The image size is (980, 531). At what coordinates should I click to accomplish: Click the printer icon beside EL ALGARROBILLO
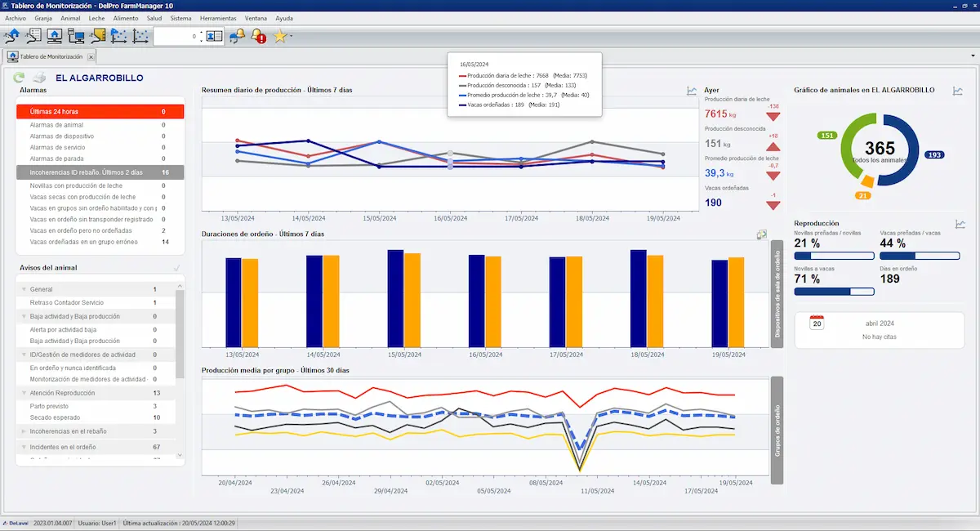tap(38, 78)
